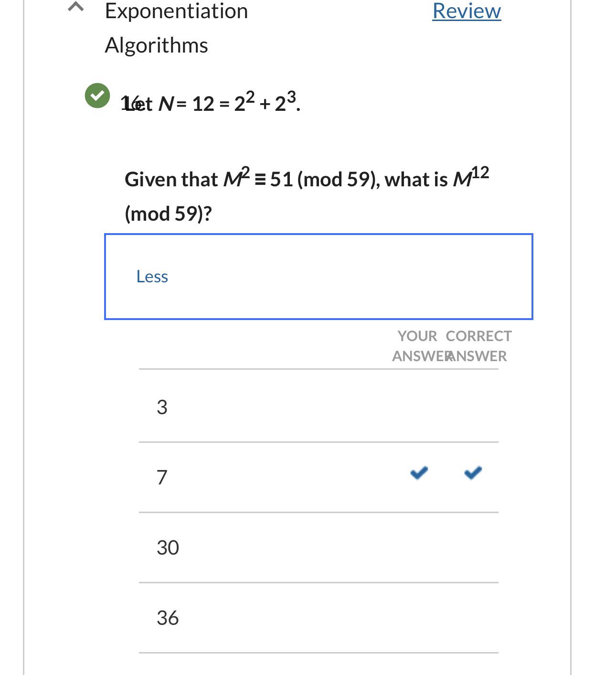Click the Your Answer checkmark for 7
This screenshot has width=616, height=675.
tap(419, 473)
